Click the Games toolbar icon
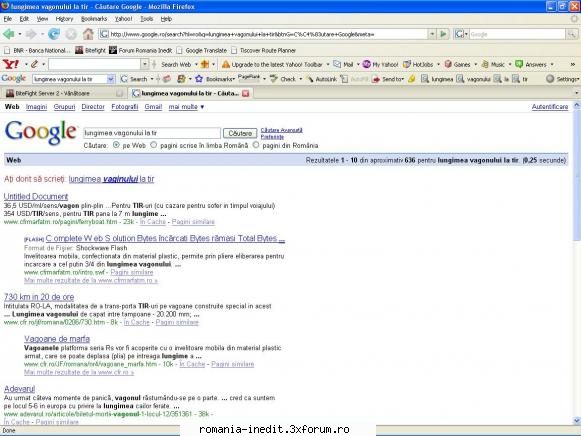The image size is (581, 436). click(448, 64)
